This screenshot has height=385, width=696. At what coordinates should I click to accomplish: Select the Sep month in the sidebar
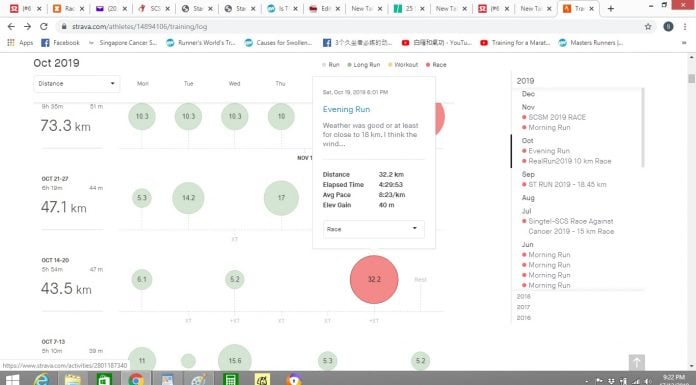click(528, 174)
